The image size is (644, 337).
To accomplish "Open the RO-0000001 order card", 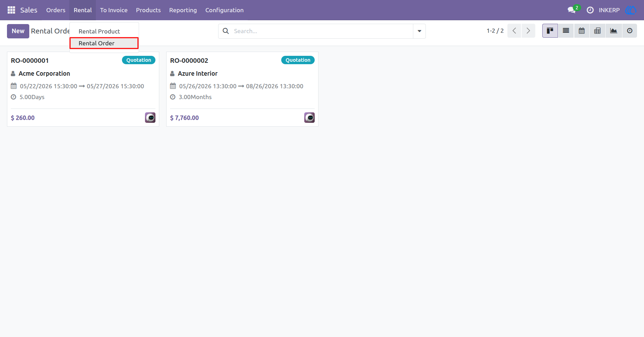I will 83,89.
